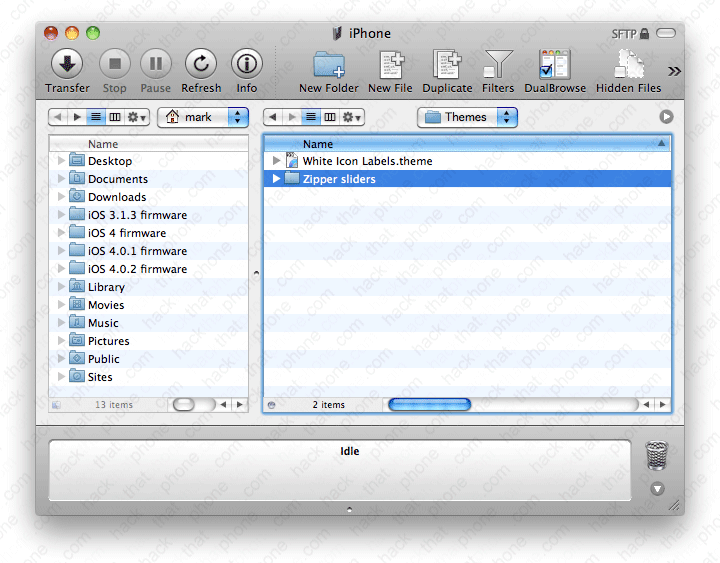Click the trash can icon
Image resolution: width=720 pixels, height=563 pixels.
[657, 455]
